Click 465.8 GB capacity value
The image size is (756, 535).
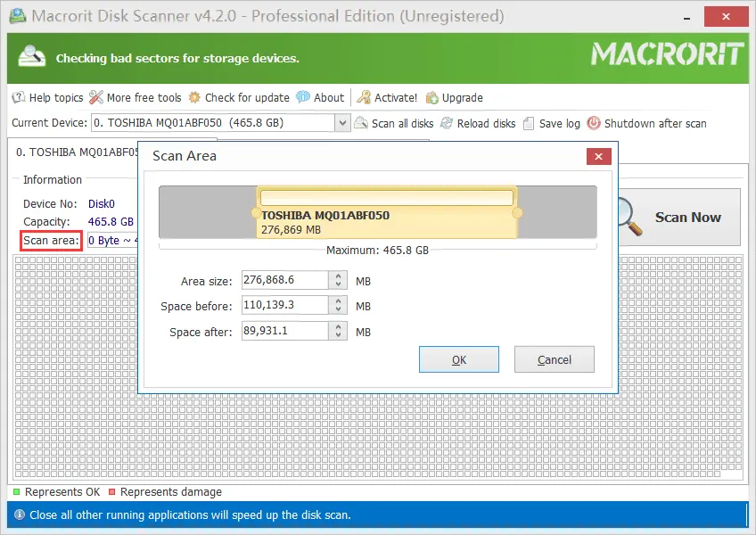(111, 221)
